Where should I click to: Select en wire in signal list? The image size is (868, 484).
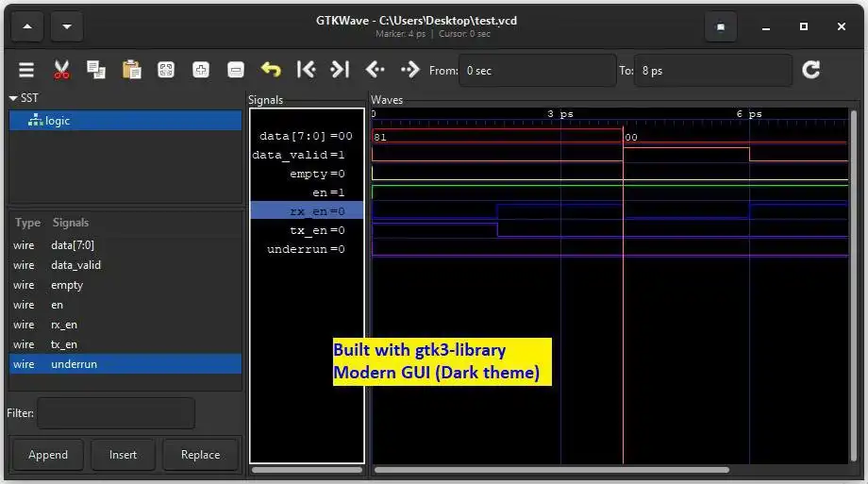click(125, 305)
